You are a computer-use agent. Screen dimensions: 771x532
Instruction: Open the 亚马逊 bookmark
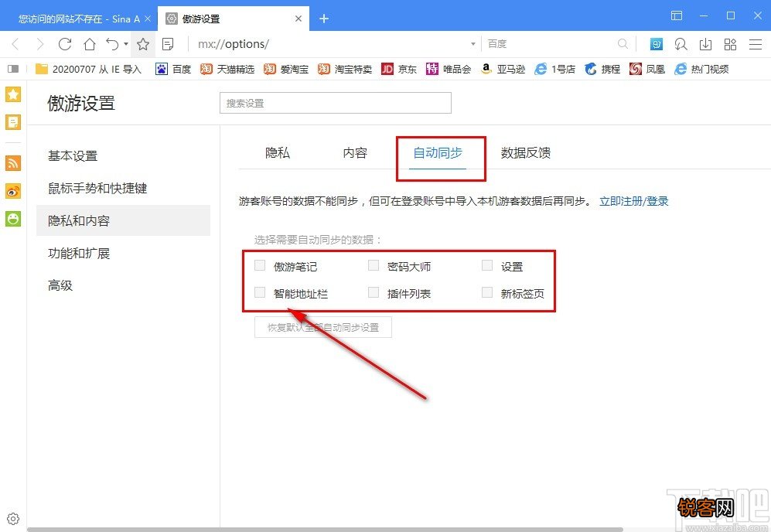click(503, 70)
